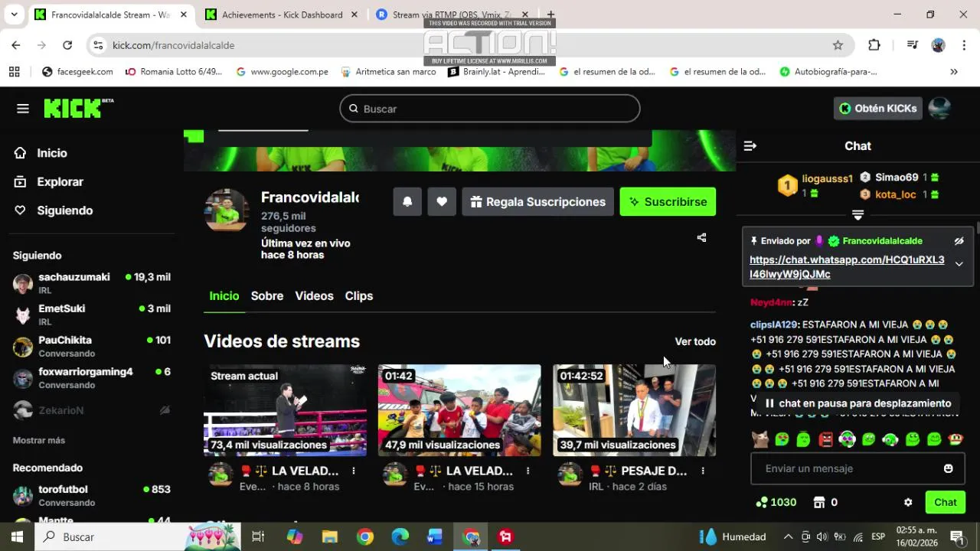Open chat settings gear icon
Screen dimensions: 980x551
pyautogui.click(x=908, y=502)
